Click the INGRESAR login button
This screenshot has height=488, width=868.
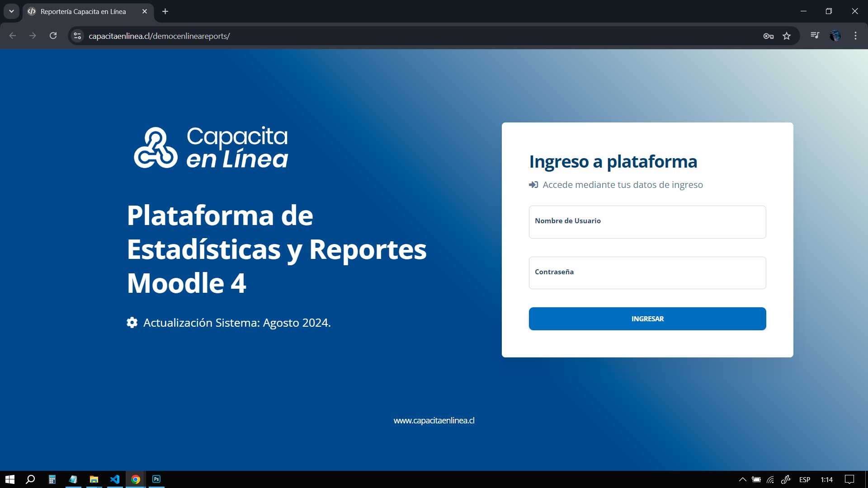pos(647,319)
